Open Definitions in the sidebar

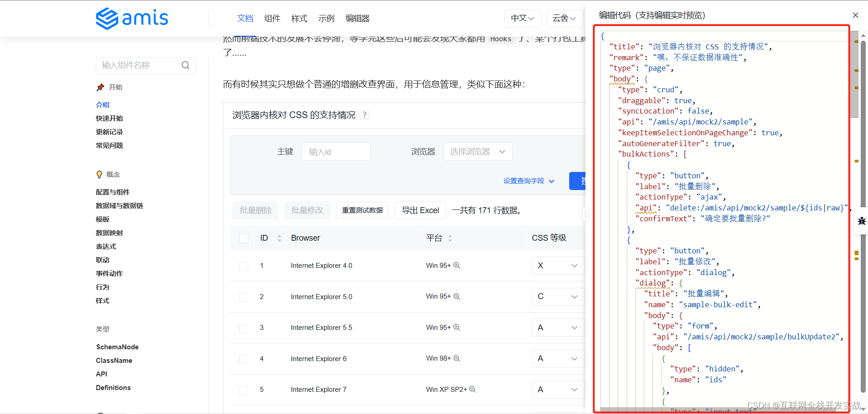[x=113, y=388]
